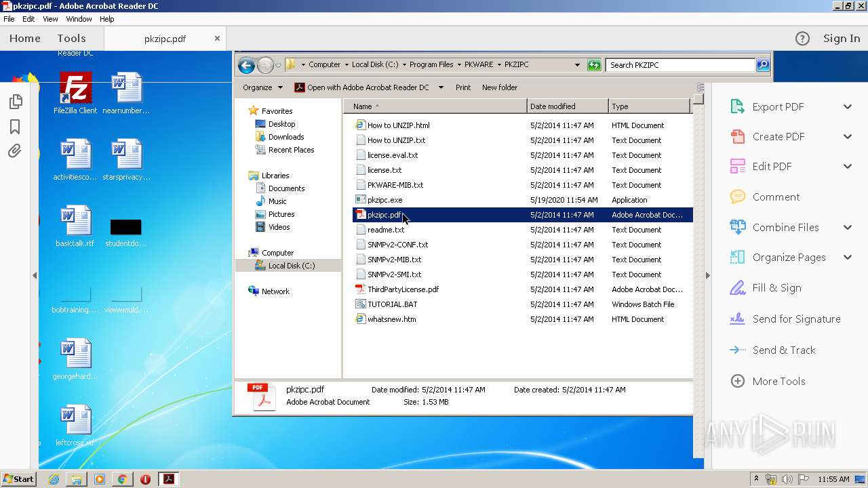
Task: Expand the Combine Files chevron
Action: coord(848,227)
